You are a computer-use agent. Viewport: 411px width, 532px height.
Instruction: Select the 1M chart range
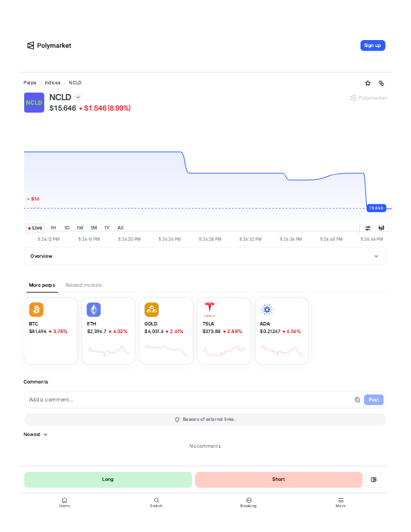[93, 228]
